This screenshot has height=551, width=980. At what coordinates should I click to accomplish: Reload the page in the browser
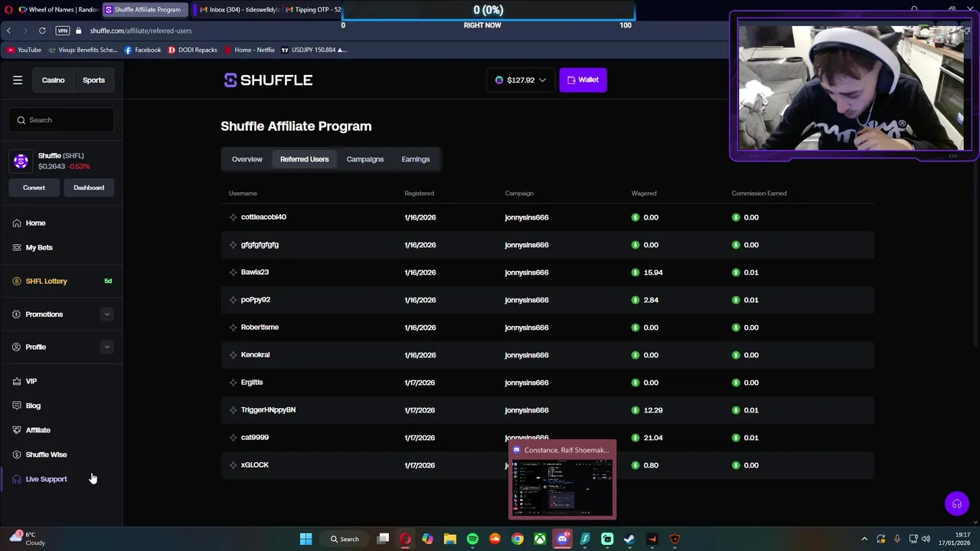coord(42,31)
